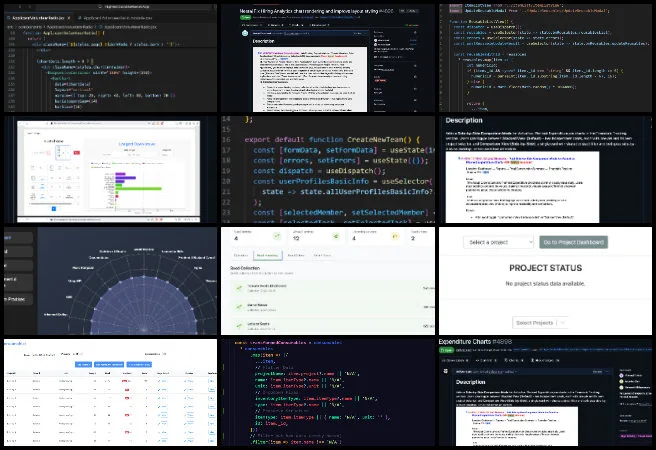Screen dimensions: 656x450
Task: Open the 'ApplicantVolunteerRatio.jsx' editor tab
Action: pos(37,18)
